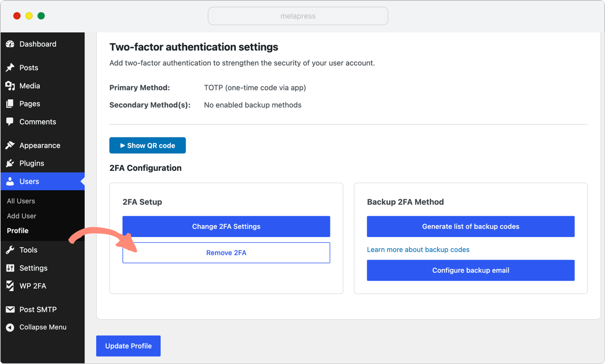Open the Media menu label
The image size is (605, 364).
[30, 86]
